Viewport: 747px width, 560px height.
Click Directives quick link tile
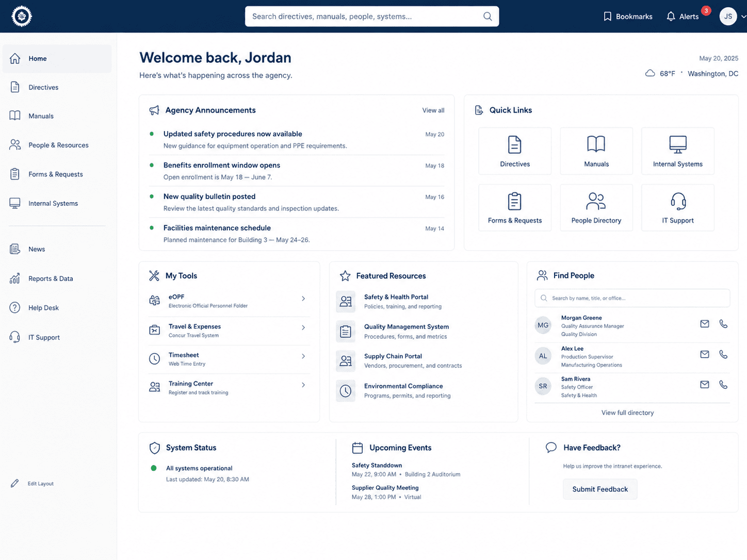coord(515,151)
